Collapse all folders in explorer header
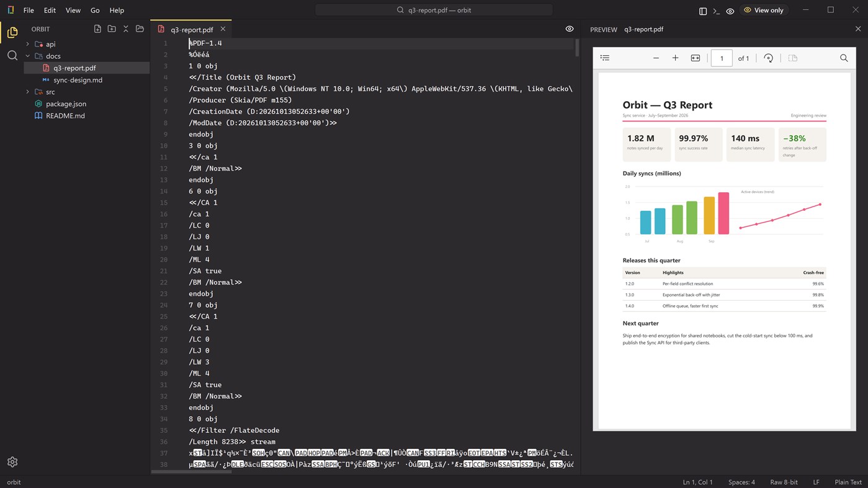The width and height of the screenshot is (868, 488). 126,29
